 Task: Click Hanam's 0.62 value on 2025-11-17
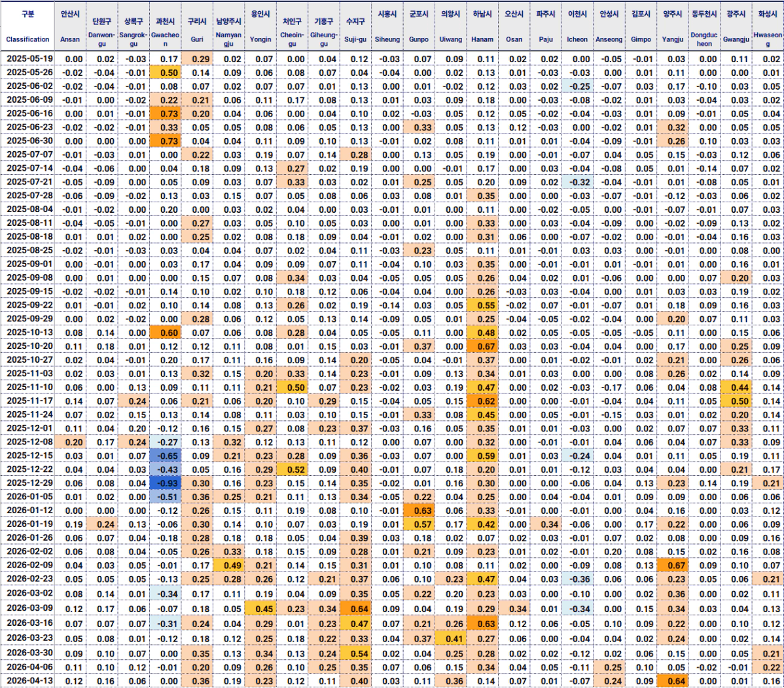(482, 401)
